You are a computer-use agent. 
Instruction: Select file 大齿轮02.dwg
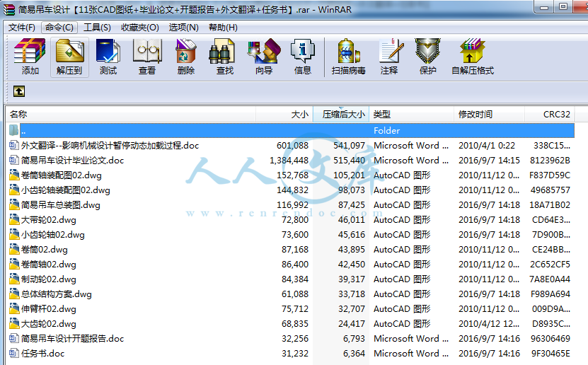48,324
